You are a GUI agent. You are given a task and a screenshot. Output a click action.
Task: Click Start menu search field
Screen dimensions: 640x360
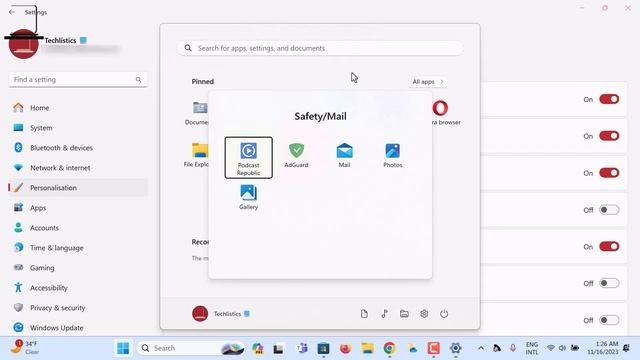[x=320, y=48]
